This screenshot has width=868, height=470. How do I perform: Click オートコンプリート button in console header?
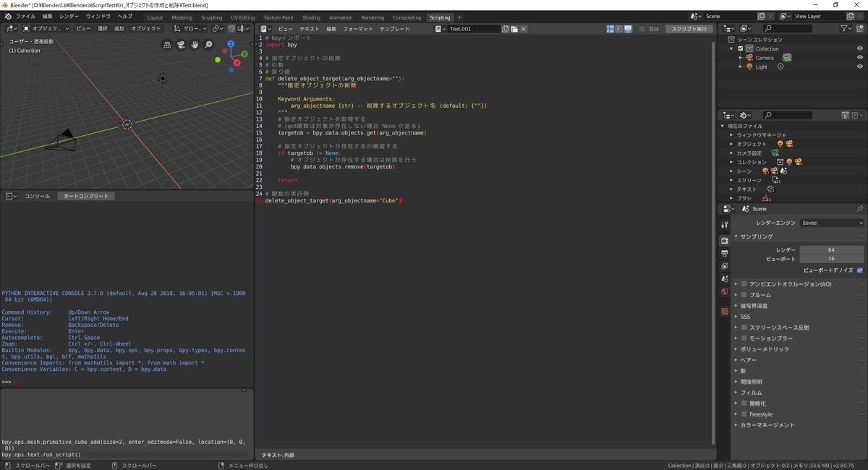pos(85,196)
